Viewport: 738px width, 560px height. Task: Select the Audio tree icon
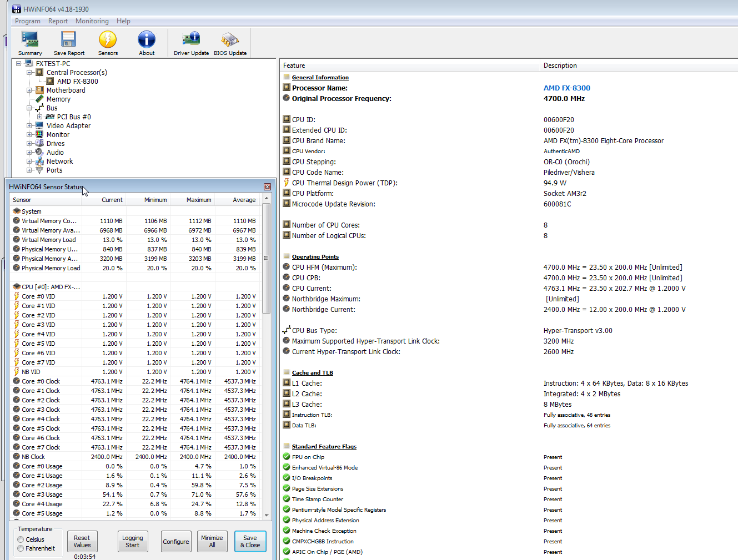[x=39, y=152]
